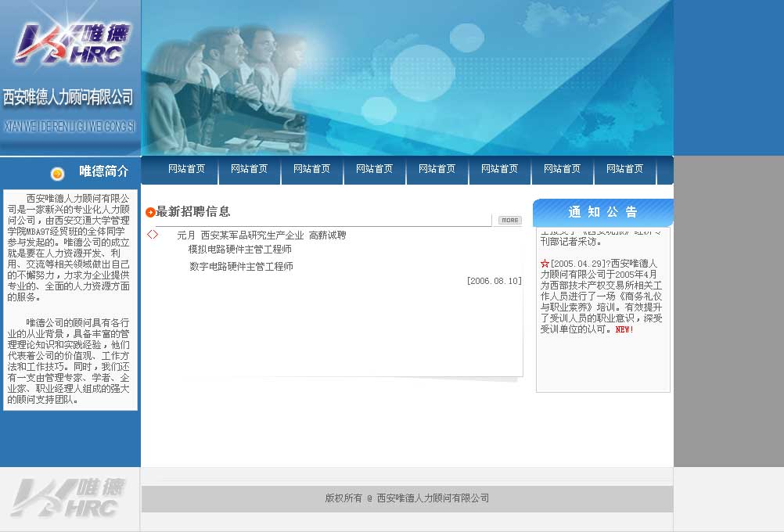784x532 pixels.
Task: Click the yellow arrow icon beside 唯德简介
Action: click(57, 174)
